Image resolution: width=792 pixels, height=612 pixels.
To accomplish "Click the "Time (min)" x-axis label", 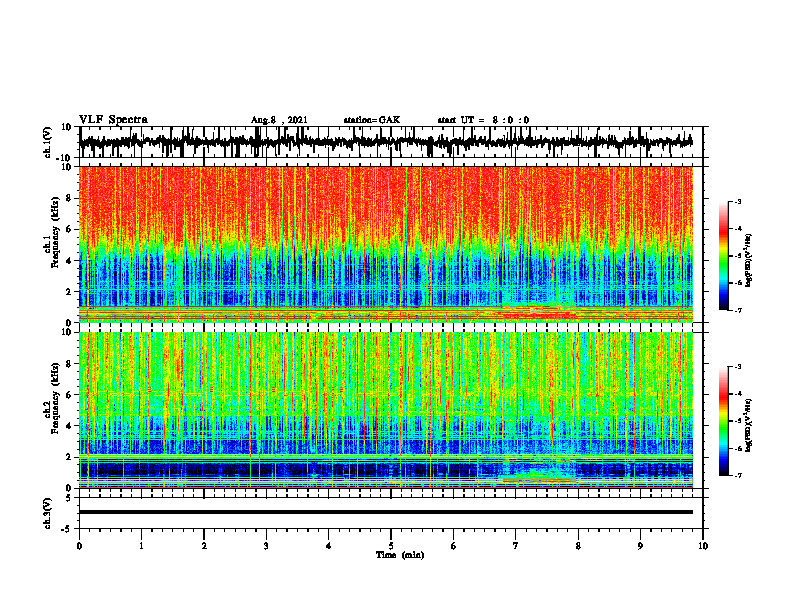I will (400, 555).
